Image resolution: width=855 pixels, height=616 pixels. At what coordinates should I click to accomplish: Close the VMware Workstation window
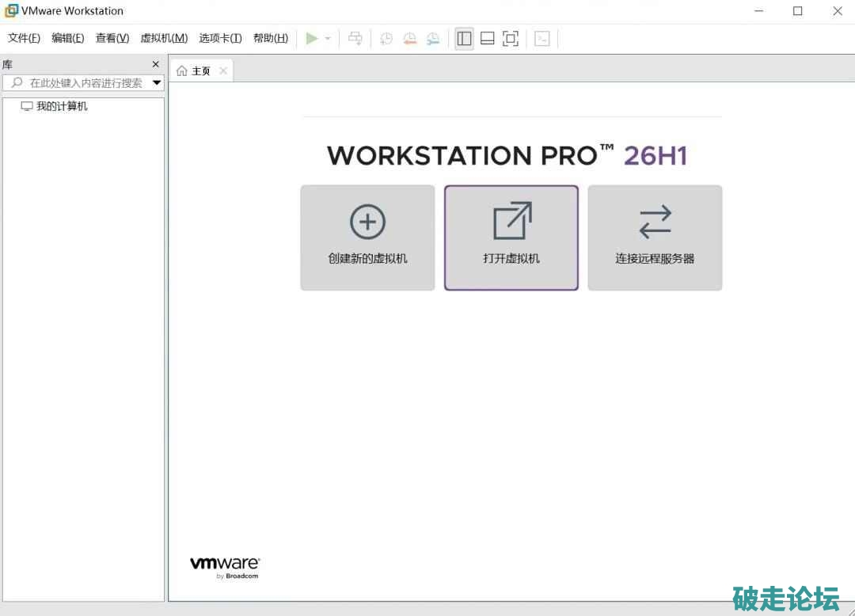[x=838, y=11]
